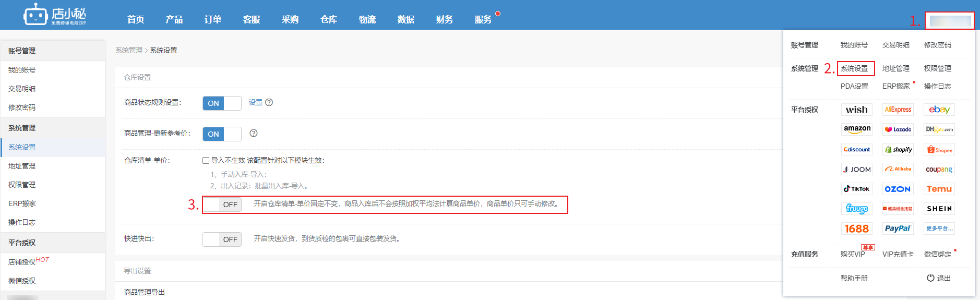The width and height of the screenshot is (980, 300).
Task: Select 系统设置 in the dropdown panel
Action: 854,68
